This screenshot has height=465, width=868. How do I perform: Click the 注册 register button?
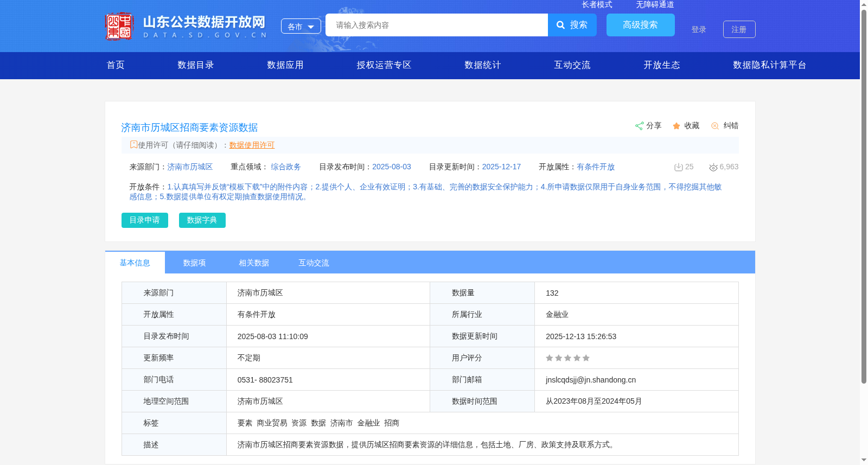tap(739, 29)
